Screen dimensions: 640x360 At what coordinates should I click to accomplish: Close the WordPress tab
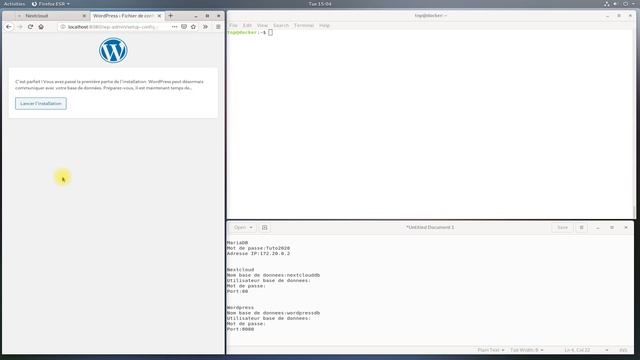click(159, 16)
